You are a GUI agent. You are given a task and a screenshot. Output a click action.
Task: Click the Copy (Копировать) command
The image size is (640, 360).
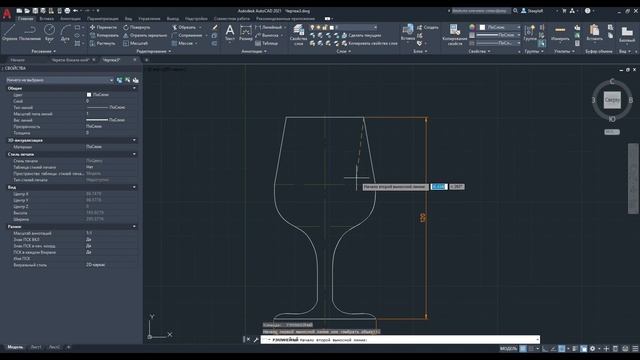tap(104, 36)
